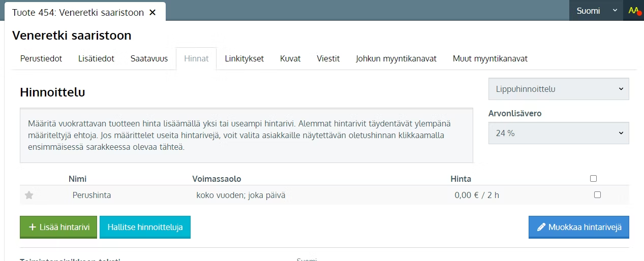Close the Tuote 454 tab
Screen dimensions: 644x261
click(152, 12)
